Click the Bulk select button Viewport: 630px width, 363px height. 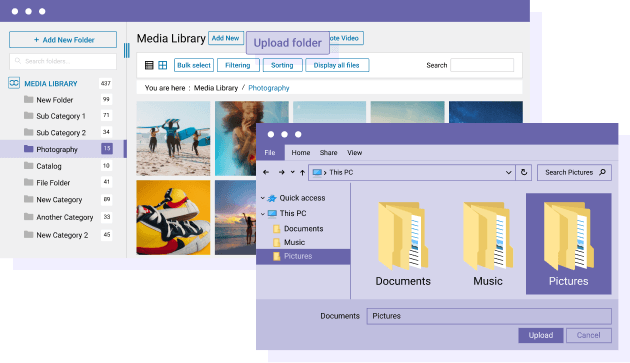194,65
